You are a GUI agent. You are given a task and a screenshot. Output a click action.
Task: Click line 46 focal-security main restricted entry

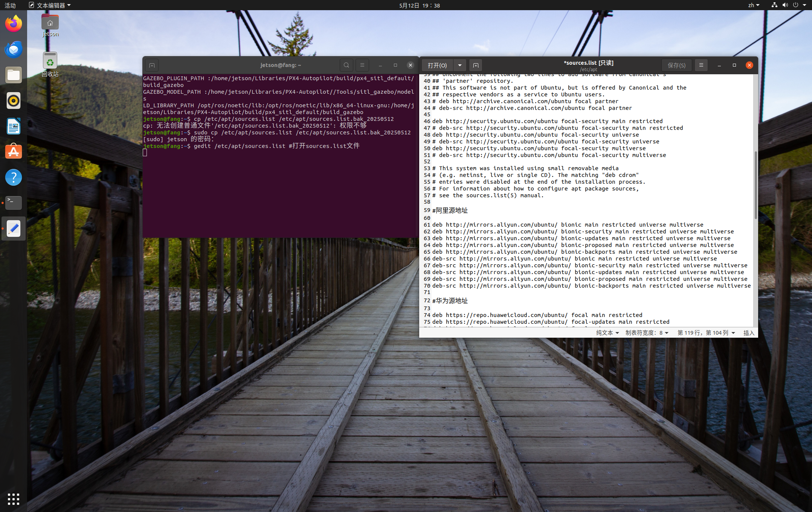(x=547, y=121)
